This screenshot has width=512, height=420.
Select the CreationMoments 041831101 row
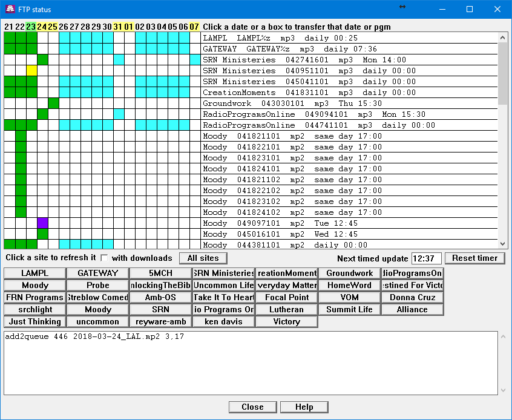pyautogui.click(x=349, y=93)
